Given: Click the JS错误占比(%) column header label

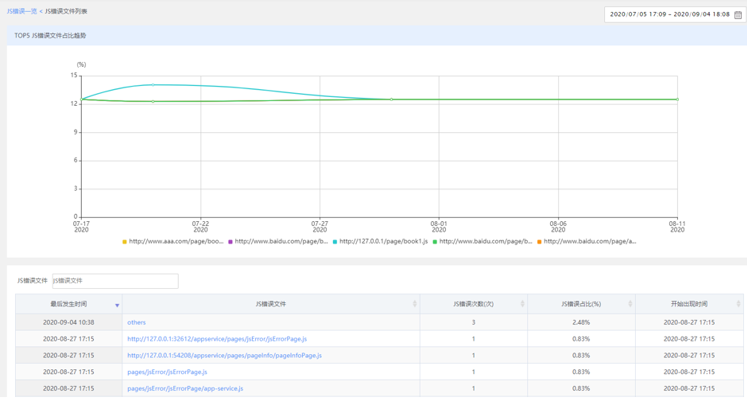Looking at the screenshot, I should (x=581, y=304).
